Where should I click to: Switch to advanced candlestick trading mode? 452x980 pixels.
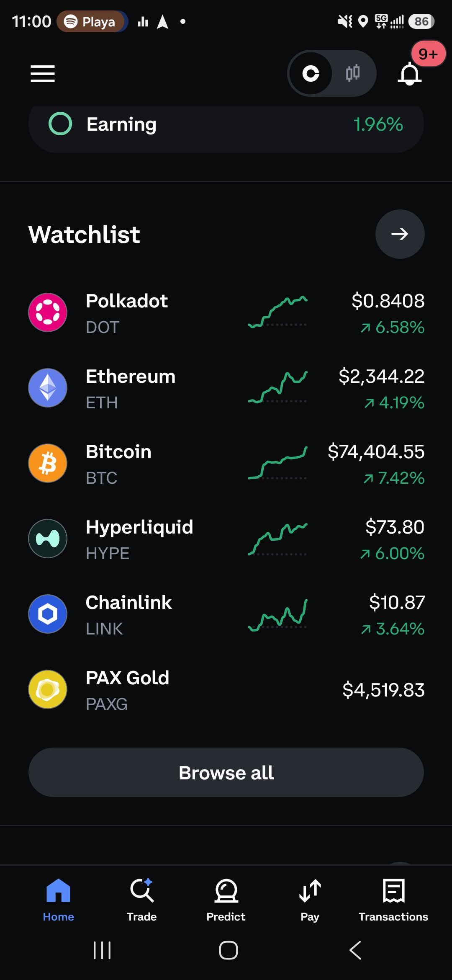(x=353, y=73)
